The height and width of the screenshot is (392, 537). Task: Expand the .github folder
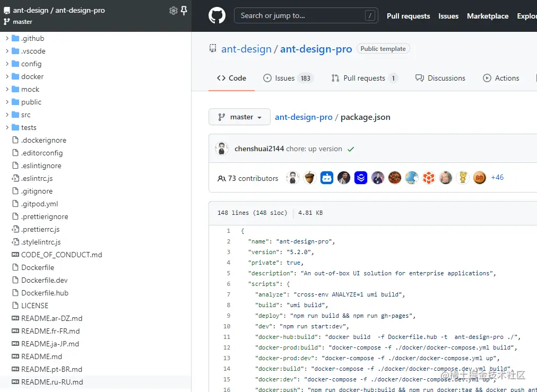pos(7,38)
